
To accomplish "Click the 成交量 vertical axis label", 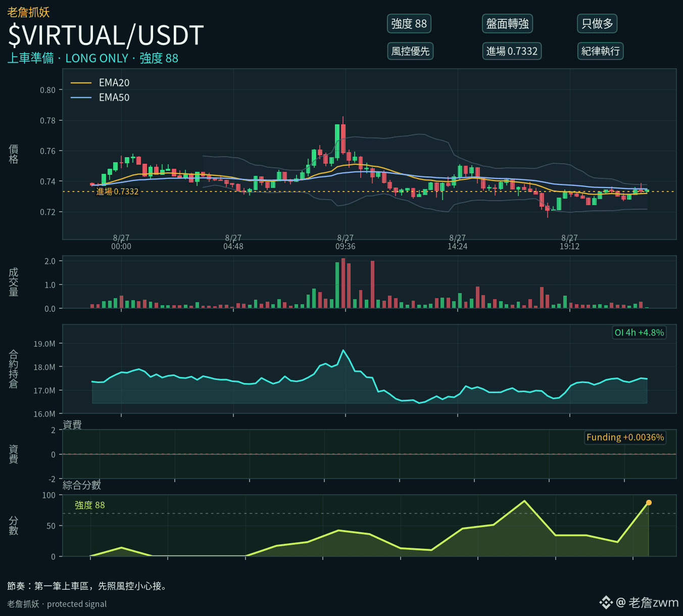I will (x=14, y=282).
